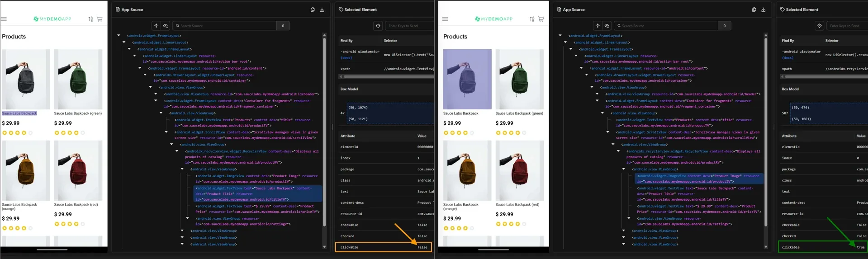
Task: Click the xpath row in the left Selected Element panel
Action: (387, 69)
